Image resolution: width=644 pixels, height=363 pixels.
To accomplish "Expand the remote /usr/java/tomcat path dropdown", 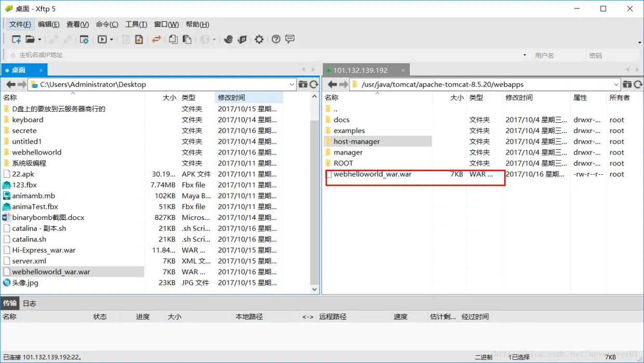I will pyautogui.click(x=616, y=84).
